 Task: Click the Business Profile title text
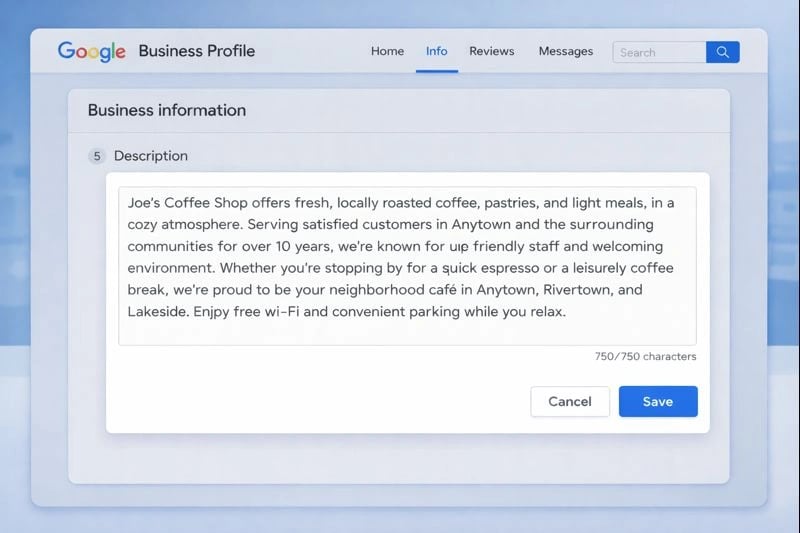(x=196, y=51)
